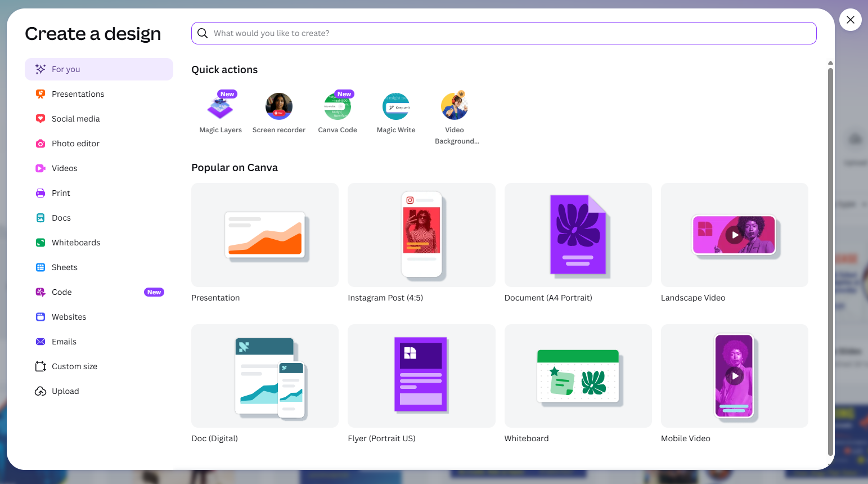Click the Popular on Canva heading
This screenshot has height=484, width=868.
coord(235,168)
